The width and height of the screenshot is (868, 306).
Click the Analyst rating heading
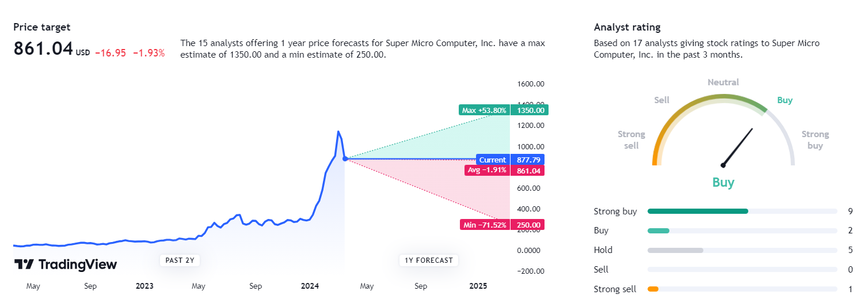[x=627, y=27]
